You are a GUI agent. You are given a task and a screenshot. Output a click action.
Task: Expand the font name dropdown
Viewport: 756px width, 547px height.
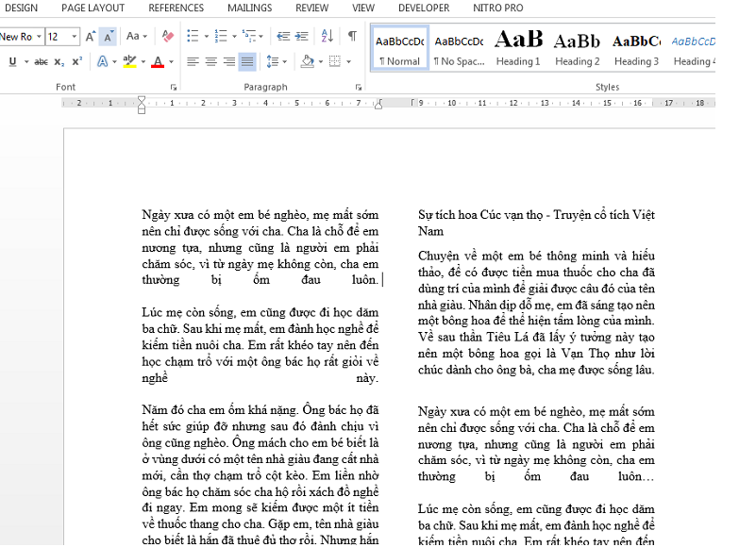coord(39,37)
